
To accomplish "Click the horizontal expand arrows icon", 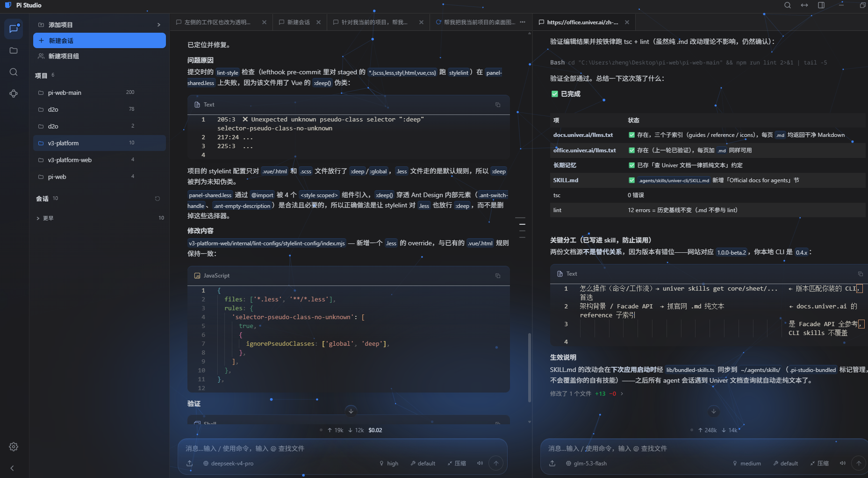I will click(x=804, y=5).
